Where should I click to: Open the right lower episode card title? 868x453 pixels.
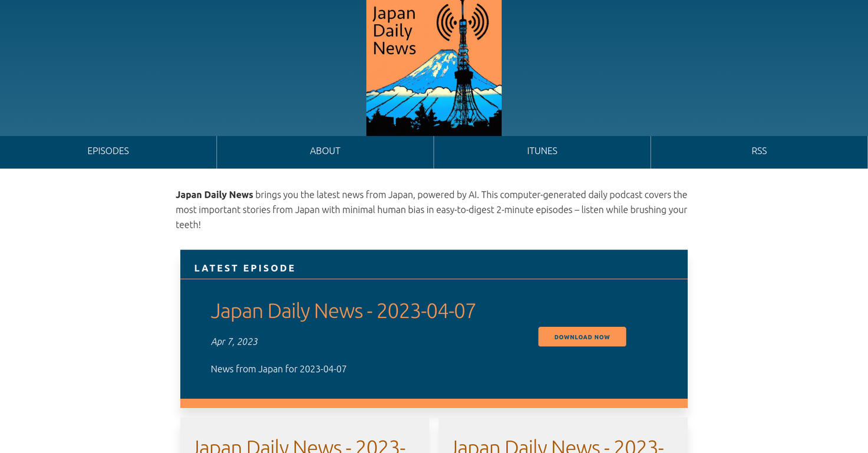pos(557,445)
